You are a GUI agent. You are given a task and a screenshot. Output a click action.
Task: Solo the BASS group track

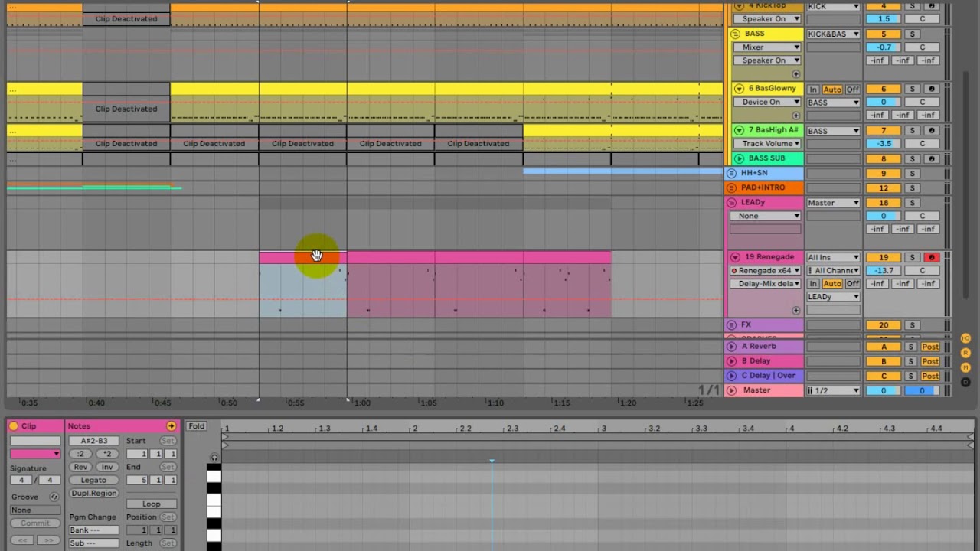pos(912,34)
